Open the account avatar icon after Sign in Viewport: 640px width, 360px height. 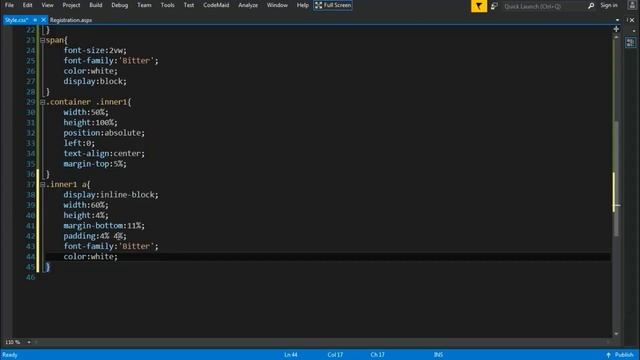click(631, 5)
